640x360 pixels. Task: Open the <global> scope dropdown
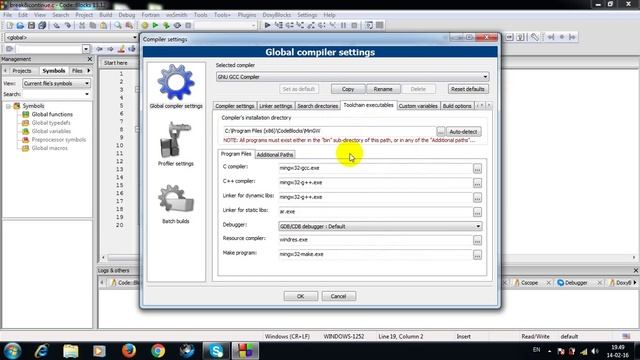coord(71,38)
